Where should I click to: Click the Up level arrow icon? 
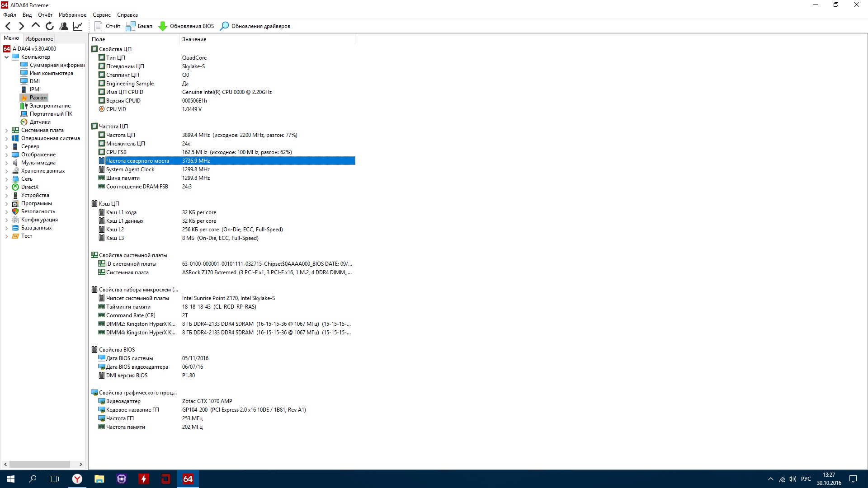tap(35, 26)
